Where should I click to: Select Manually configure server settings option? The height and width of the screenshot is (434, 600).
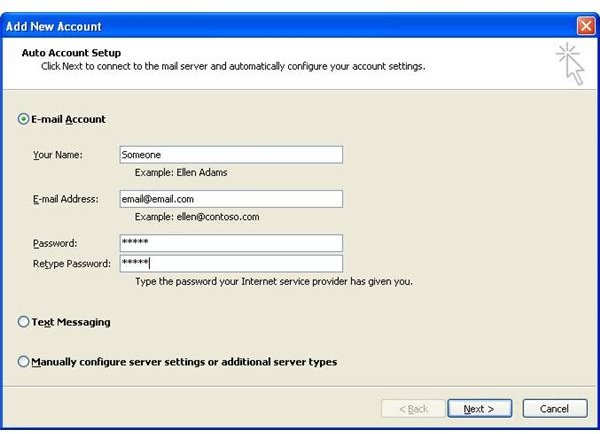coord(23,362)
